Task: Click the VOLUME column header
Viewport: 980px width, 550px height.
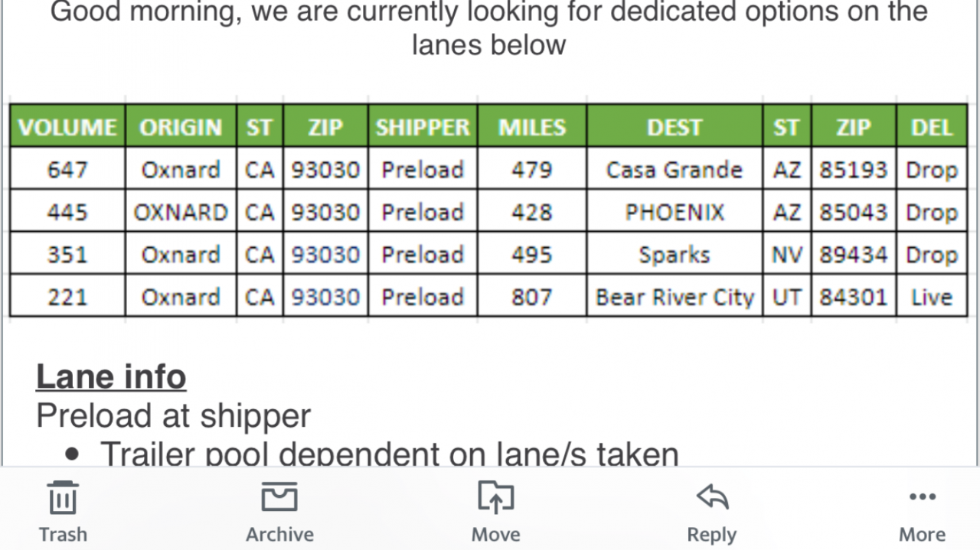Action: pos(67,127)
